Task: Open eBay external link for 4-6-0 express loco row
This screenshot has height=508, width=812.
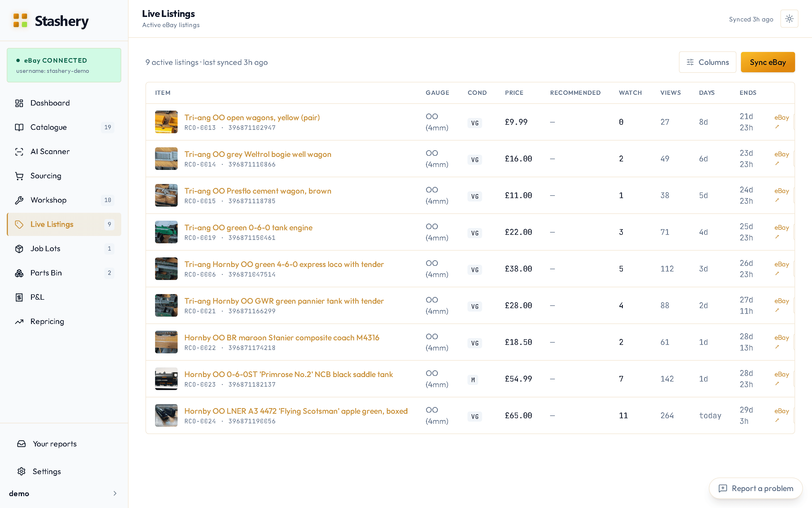Action: 782,268
